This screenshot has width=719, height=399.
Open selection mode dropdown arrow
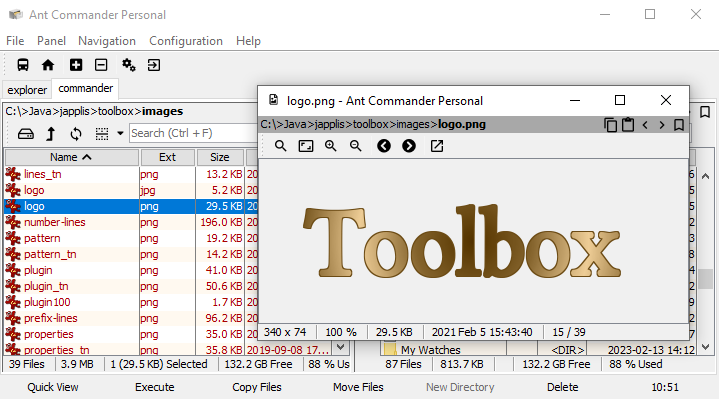pyautogui.click(x=120, y=133)
